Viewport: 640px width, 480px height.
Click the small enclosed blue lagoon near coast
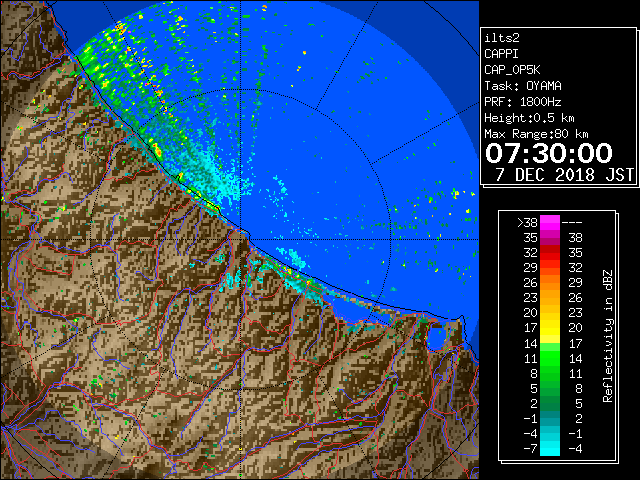[x=436, y=338]
